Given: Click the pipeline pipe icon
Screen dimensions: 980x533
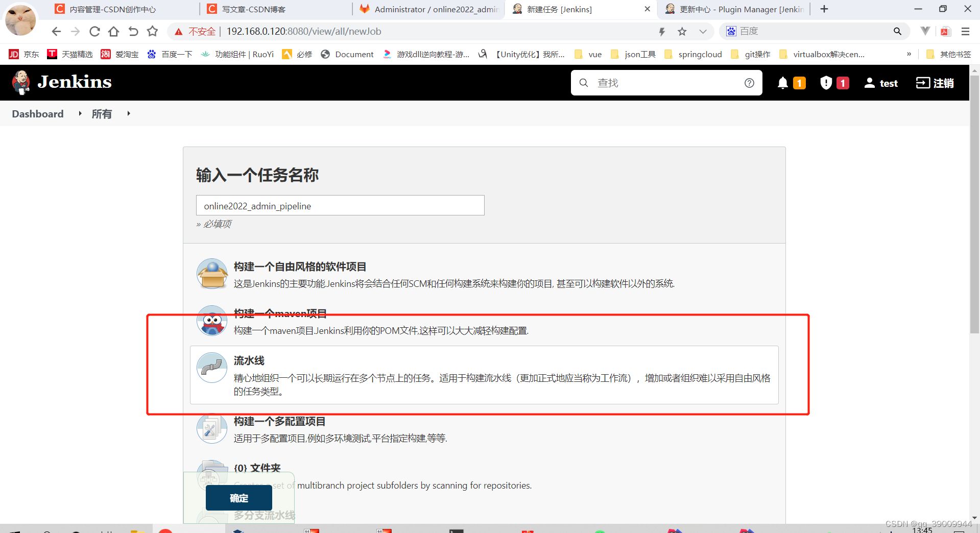Looking at the screenshot, I should click(212, 368).
